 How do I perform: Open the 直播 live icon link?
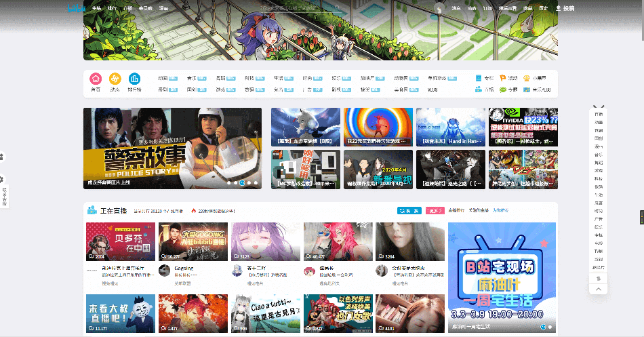point(479,90)
